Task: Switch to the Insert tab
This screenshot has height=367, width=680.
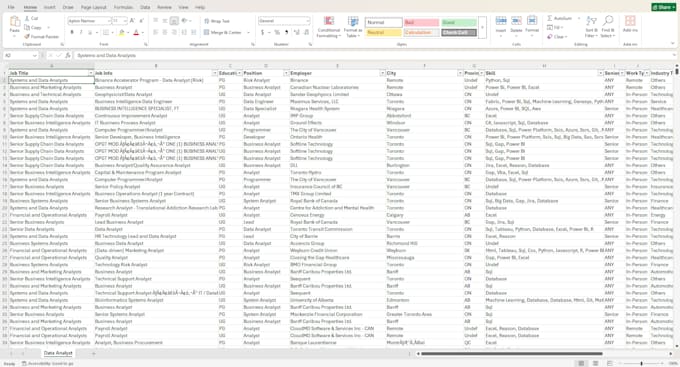Action: pos(49,7)
